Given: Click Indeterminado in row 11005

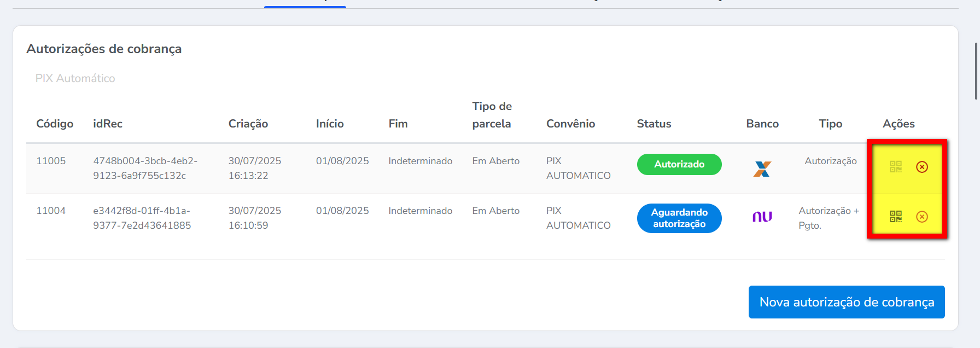Looking at the screenshot, I should pyautogui.click(x=421, y=161).
